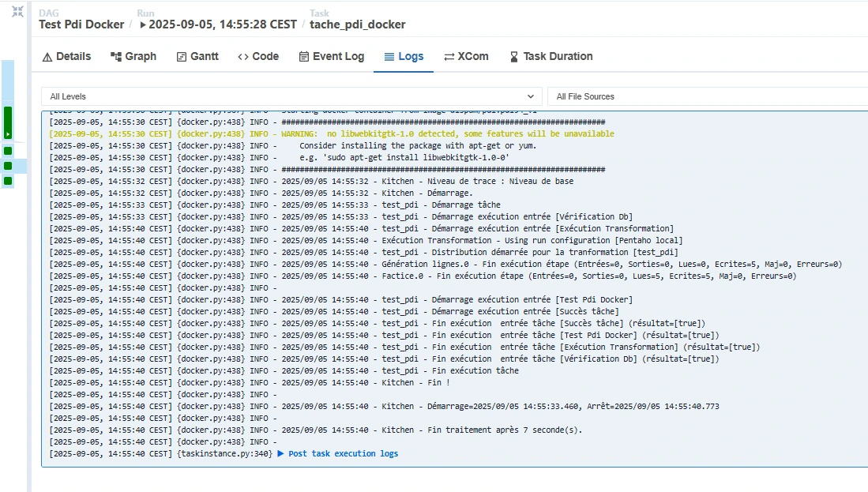This screenshot has height=492, width=868.
Task: Click the 'Factice.0 - Fin exécution étape' line
Action: tap(423, 276)
